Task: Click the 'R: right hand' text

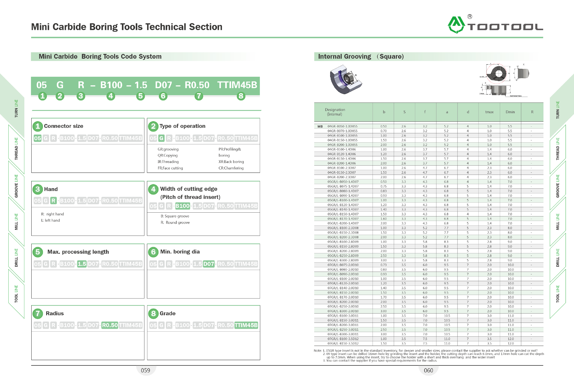Action: click(52, 214)
